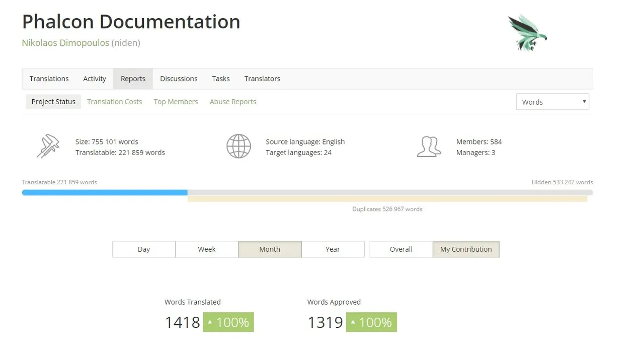
Task: Click 'Translatable 221 859 words' label above bar
Action: (59, 182)
